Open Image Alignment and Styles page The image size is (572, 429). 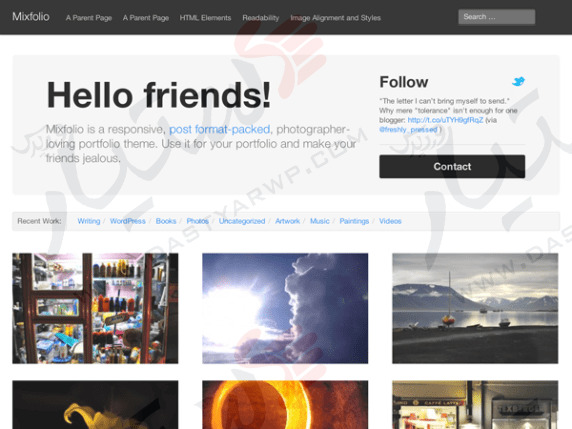tap(335, 18)
